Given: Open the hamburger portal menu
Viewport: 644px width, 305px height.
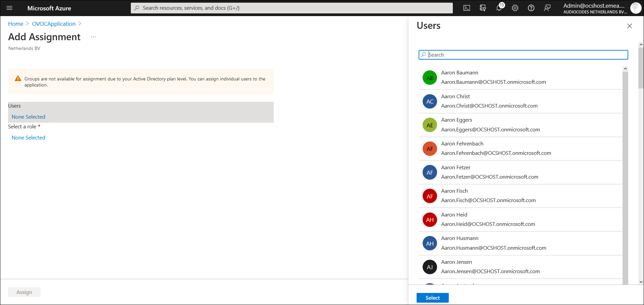Looking at the screenshot, I should pyautogui.click(x=9, y=8).
